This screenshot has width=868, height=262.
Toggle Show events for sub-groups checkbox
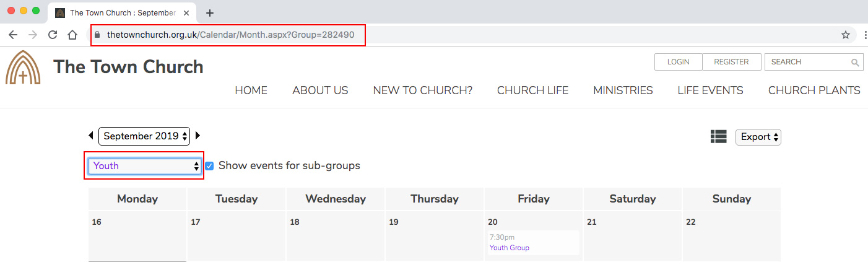(x=209, y=166)
